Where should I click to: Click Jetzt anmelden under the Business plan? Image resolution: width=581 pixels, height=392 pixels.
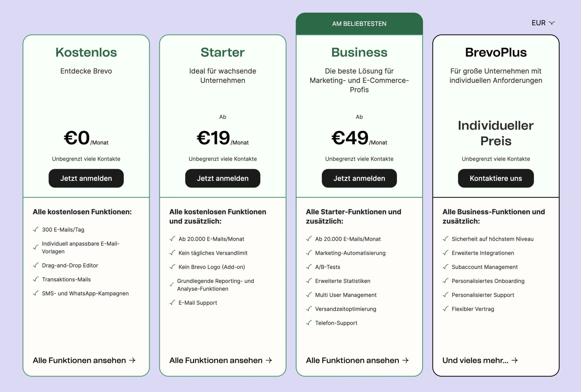pyautogui.click(x=359, y=178)
